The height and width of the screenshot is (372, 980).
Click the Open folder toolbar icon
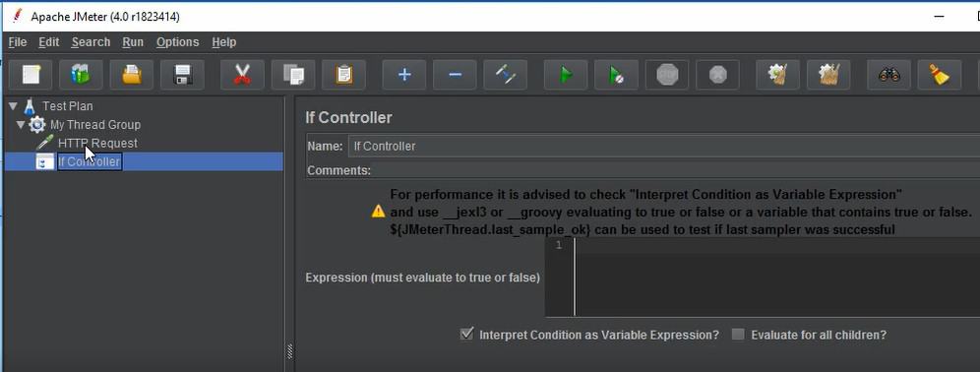131,75
